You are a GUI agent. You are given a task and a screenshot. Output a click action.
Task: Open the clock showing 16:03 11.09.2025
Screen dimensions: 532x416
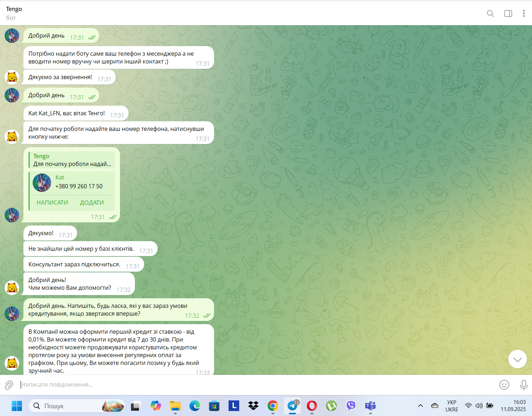(x=513, y=406)
